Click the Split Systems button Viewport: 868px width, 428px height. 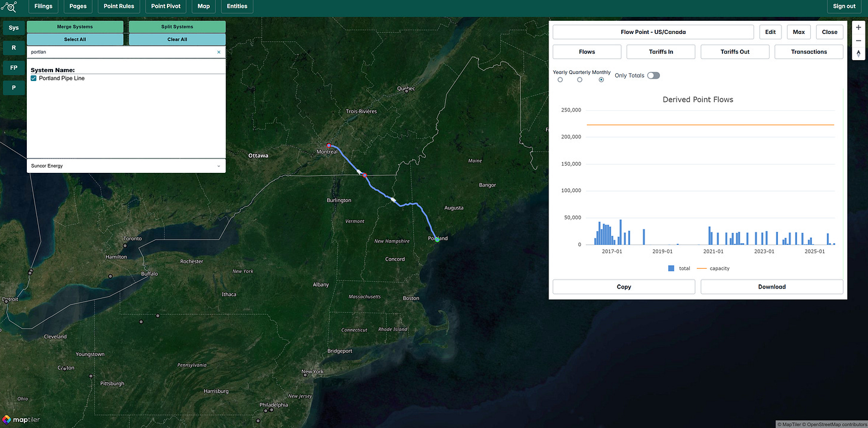[x=177, y=27]
